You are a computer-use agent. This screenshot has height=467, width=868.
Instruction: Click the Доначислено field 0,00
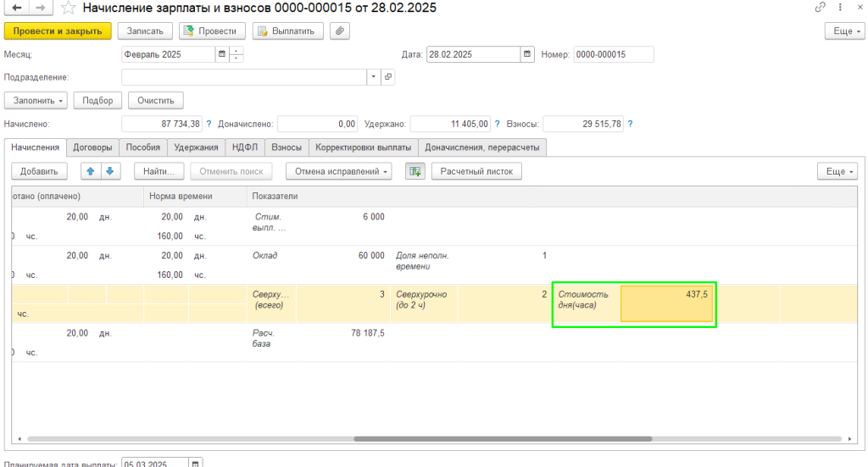pos(317,124)
